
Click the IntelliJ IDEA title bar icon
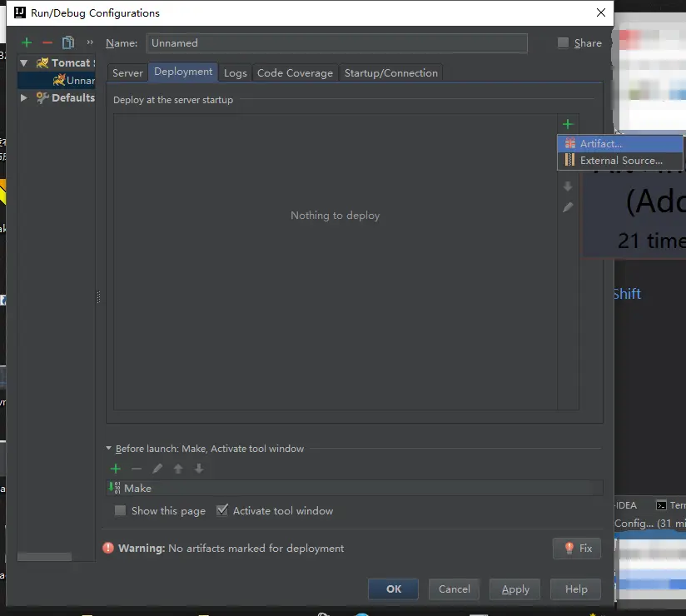pos(20,12)
